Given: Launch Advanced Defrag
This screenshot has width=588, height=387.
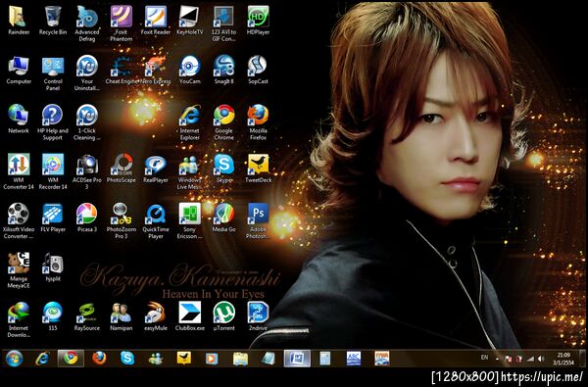Looking at the screenshot, I should pyautogui.click(x=87, y=24).
